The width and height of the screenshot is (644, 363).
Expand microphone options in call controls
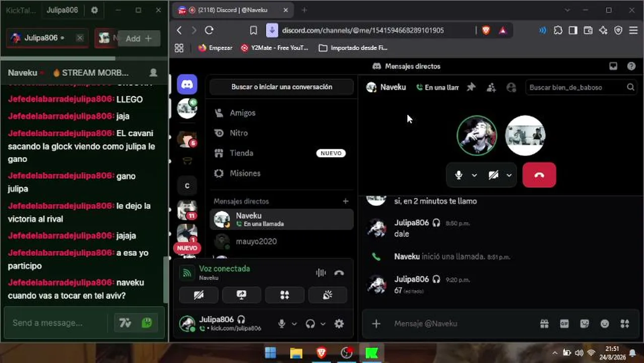pos(474,175)
